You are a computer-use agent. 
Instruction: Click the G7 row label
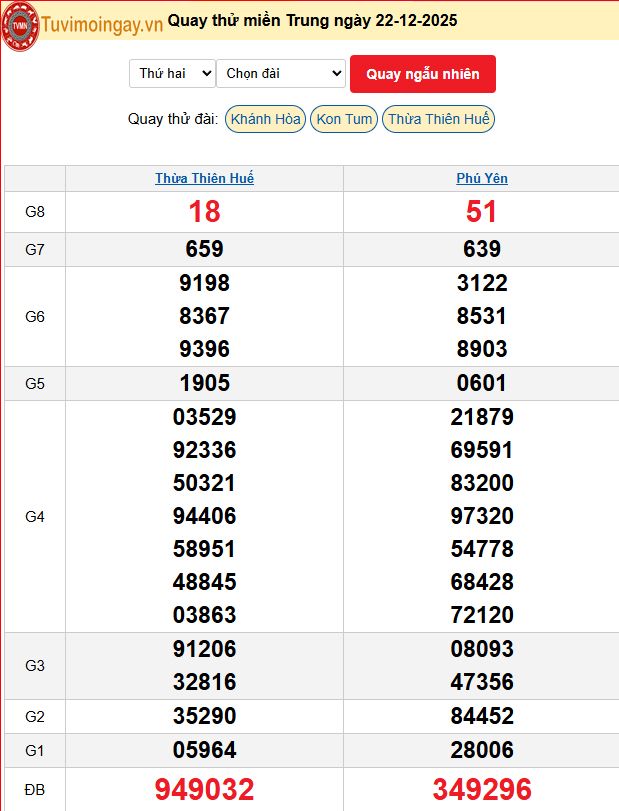35,249
